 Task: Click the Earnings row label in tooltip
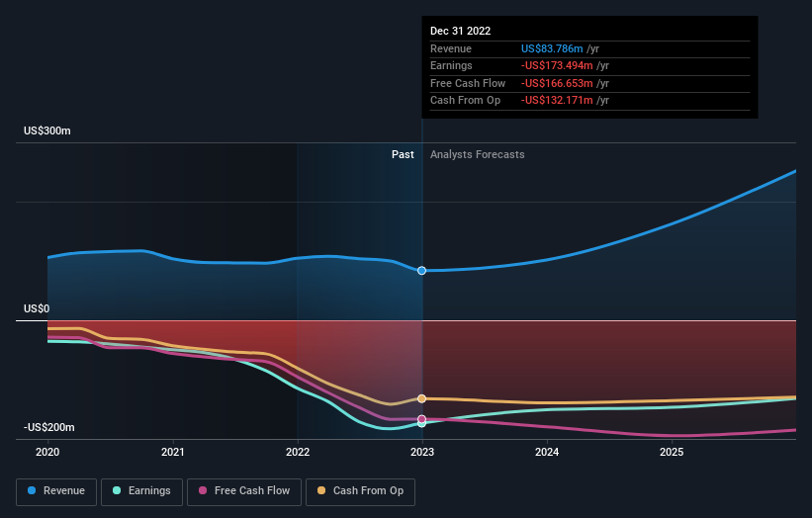(x=451, y=65)
